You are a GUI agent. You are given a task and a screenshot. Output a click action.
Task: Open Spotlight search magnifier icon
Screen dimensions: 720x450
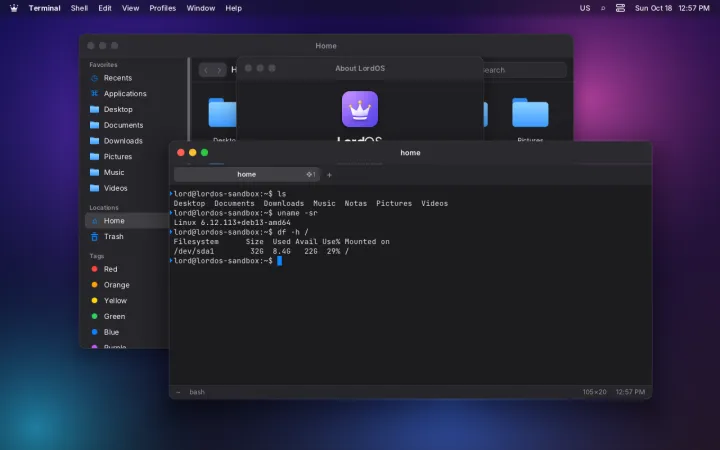pyautogui.click(x=603, y=8)
